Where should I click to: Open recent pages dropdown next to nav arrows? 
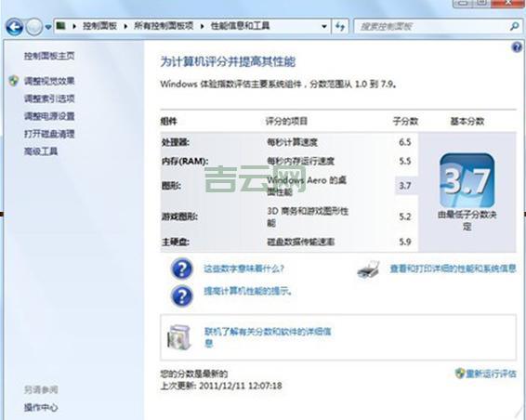click(48, 27)
